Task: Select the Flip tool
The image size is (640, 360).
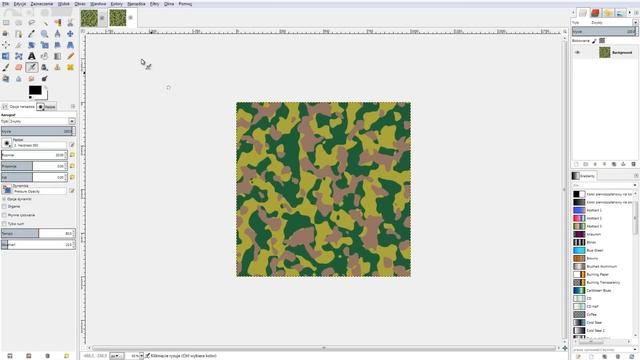Action: (x=6, y=56)
